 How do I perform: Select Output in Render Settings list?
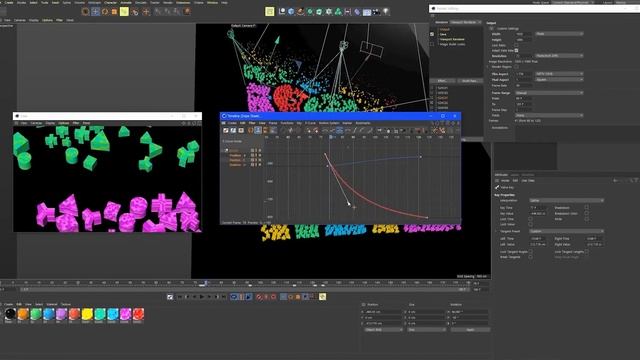click(x=444, y=29)
